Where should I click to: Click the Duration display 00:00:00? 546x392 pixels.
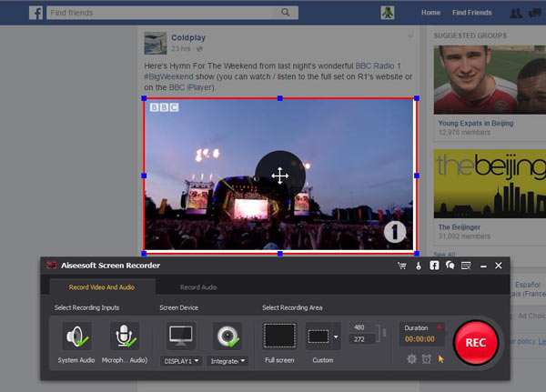tap(420, 339)
